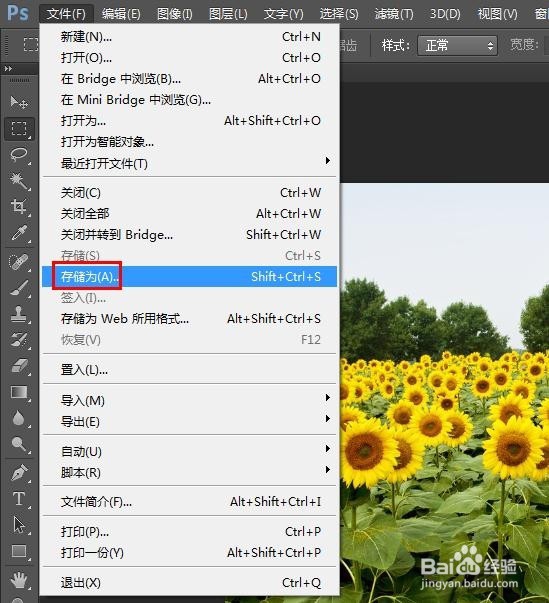
Task: Choose 关闭全部 menu entry
Action: (189, 213)
